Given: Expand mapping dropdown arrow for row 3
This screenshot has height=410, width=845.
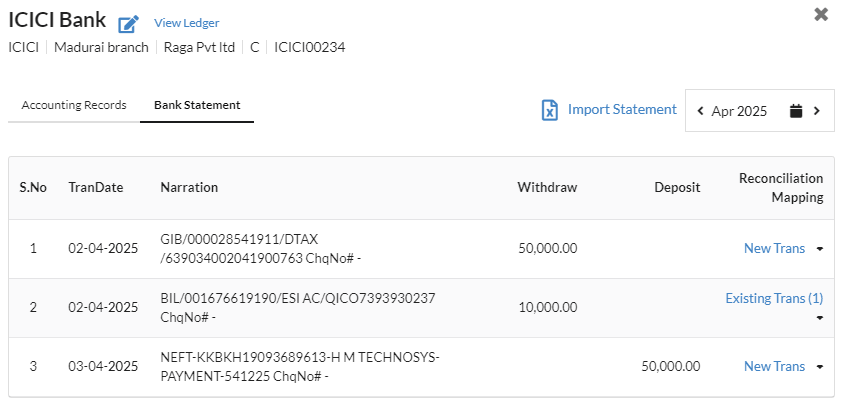Looking at the screenshot, I should (820, 367).
